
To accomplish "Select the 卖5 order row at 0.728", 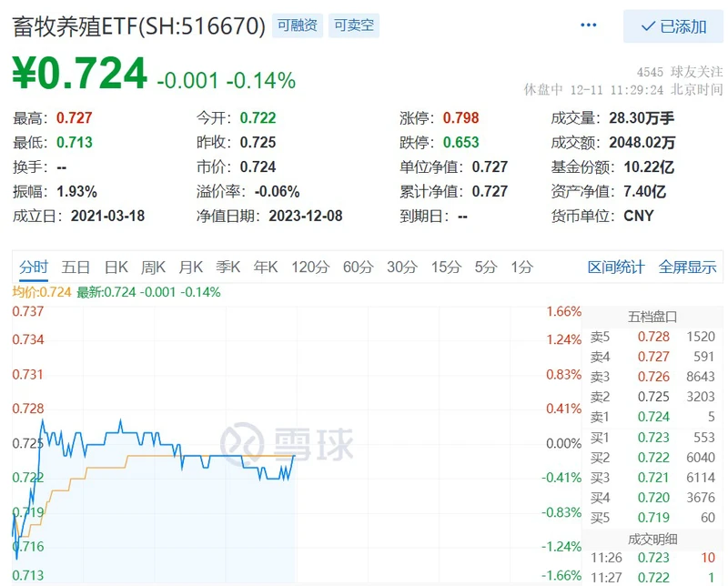I will coord(652,337).
